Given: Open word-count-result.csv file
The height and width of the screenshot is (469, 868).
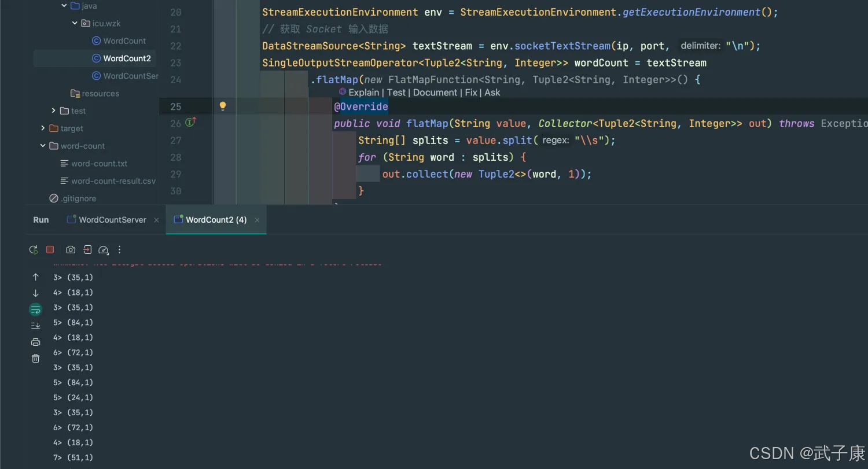Looking at the screenshot, I should [x=108, y=181].
